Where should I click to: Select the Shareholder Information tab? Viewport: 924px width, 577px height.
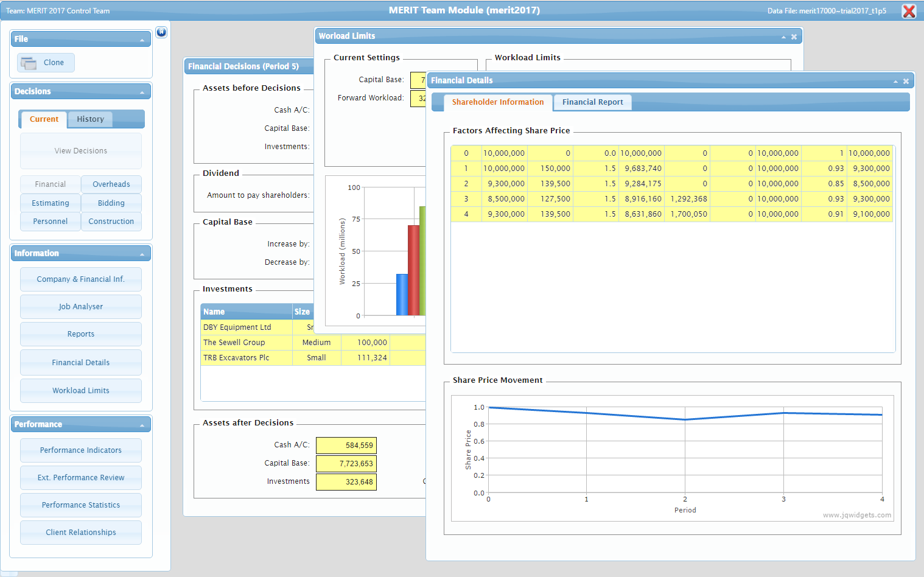[497, 102]
